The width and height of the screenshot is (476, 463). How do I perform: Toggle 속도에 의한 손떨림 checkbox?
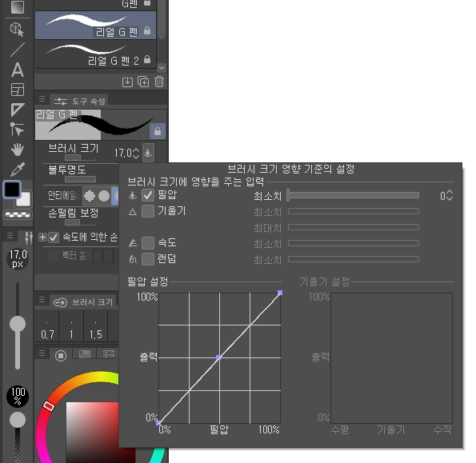(54, 237)
